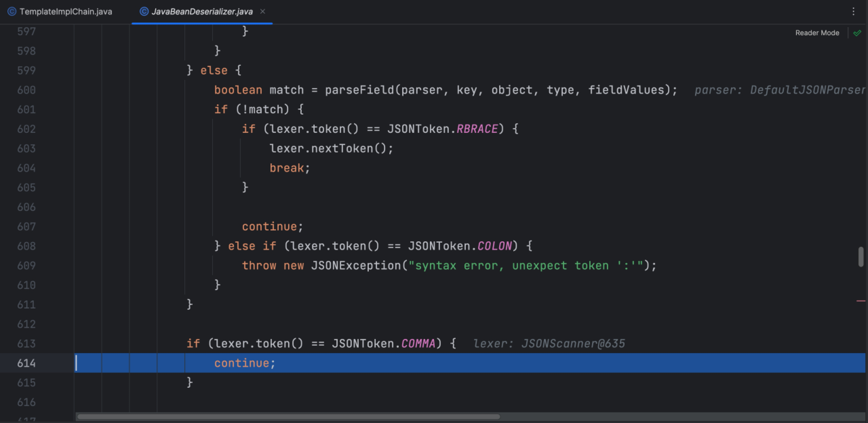Viewport: 868px width, 423px height.
Task: Click the inline hint "parser: DefaultJSONParser"
Action: tap(780, 90)
